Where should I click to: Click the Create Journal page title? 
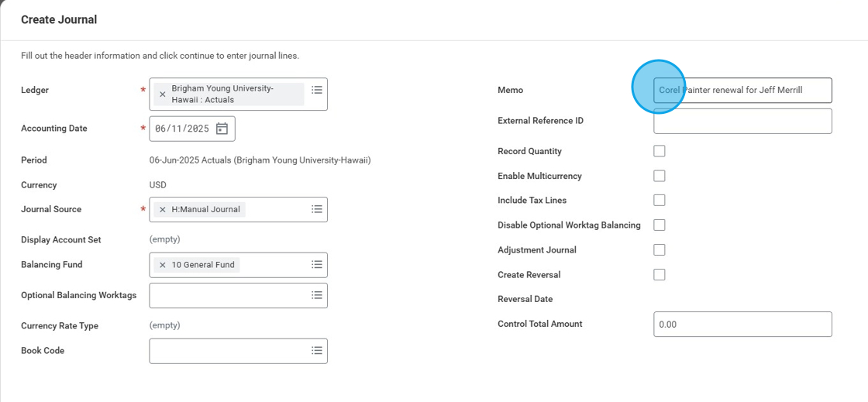[59, 20]
